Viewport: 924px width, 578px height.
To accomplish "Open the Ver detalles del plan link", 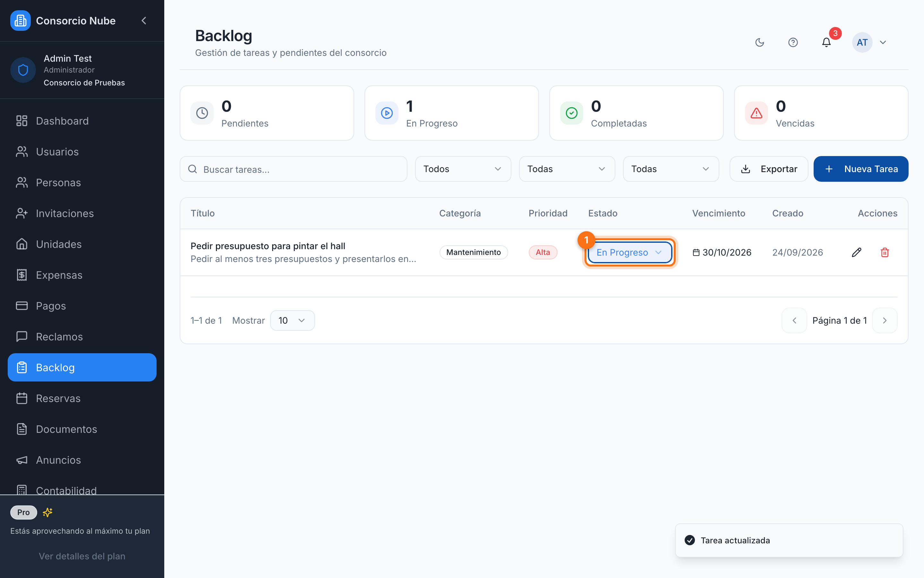I will (82, 556).
